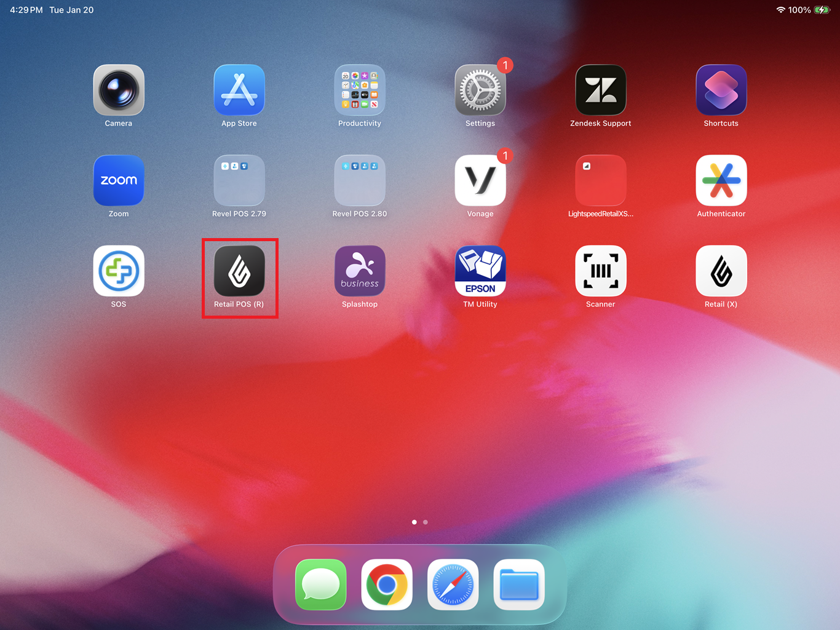Image resolution: width=840 pixels, height=630 pixels.
Task: Open the Camera app
Action: click(119, 90)
